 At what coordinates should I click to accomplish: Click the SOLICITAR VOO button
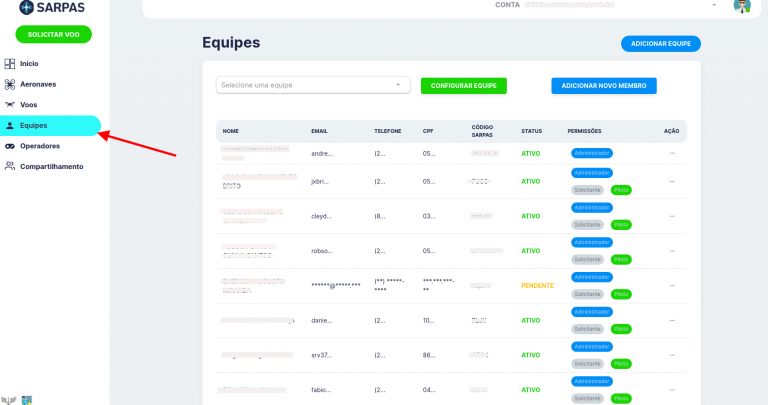(53, 34)
